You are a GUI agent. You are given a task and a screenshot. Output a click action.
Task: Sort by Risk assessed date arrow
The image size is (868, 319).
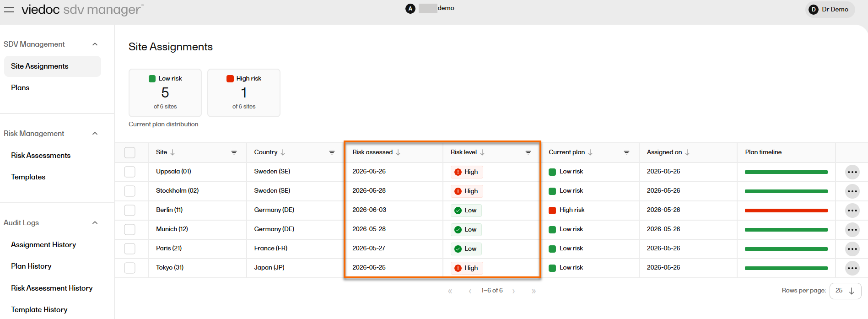tap(398, 152)
